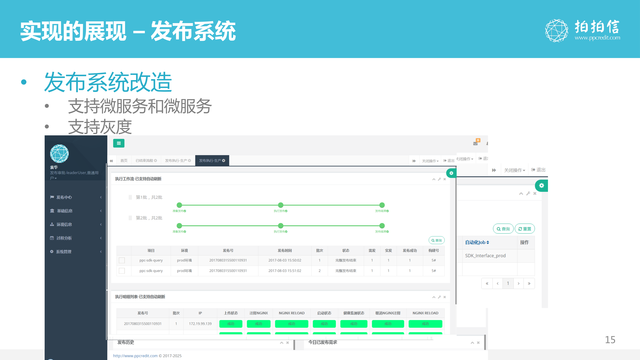Click the flag icon of 发布中心 menu
640x360 pixels.
(52, 197)
